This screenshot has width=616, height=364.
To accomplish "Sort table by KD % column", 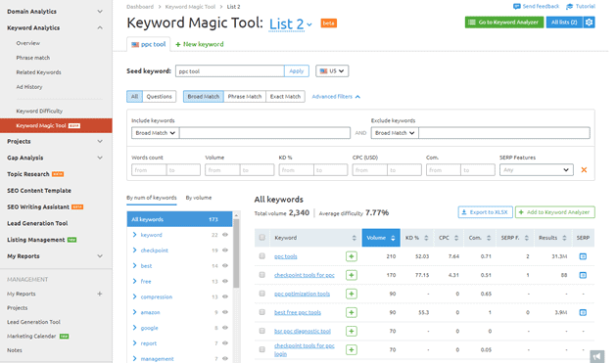I will pos(426,238).
